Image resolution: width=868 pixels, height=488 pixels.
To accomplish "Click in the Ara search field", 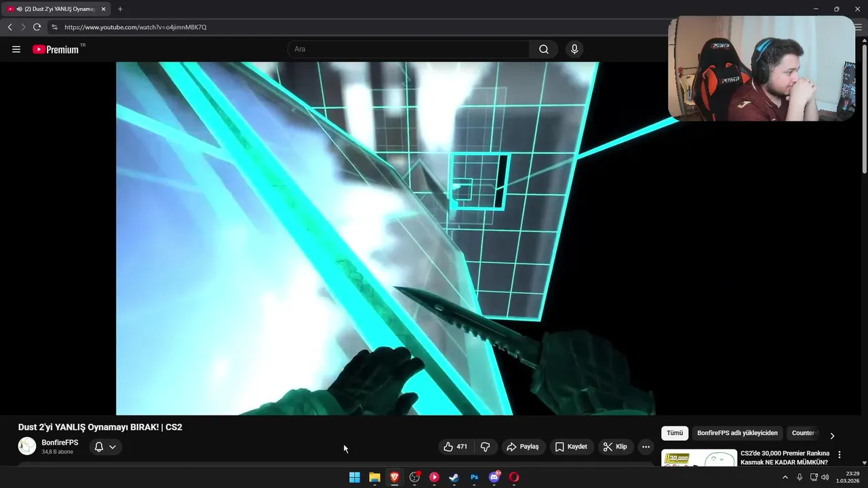I will pyautogui.click(x=409, y=49).
